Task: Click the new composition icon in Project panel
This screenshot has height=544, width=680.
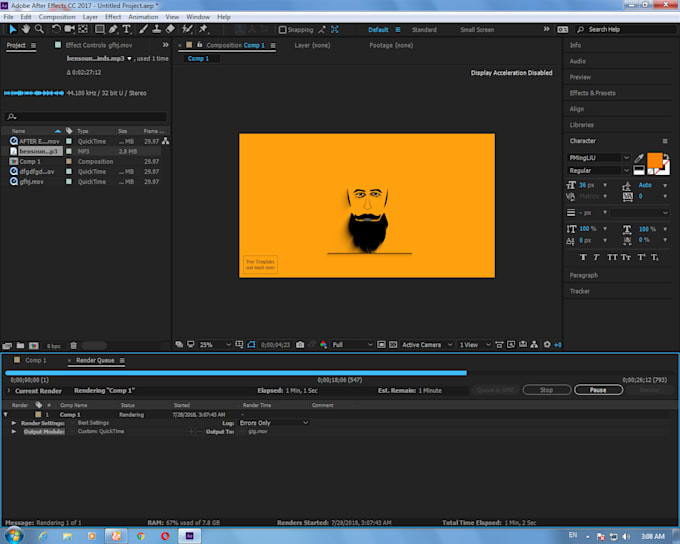Action: click(x=34, y=346)
